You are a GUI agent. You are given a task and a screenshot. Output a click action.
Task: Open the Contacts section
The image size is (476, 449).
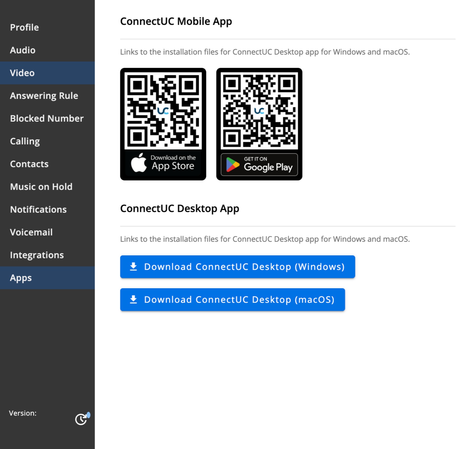[47, 164]
